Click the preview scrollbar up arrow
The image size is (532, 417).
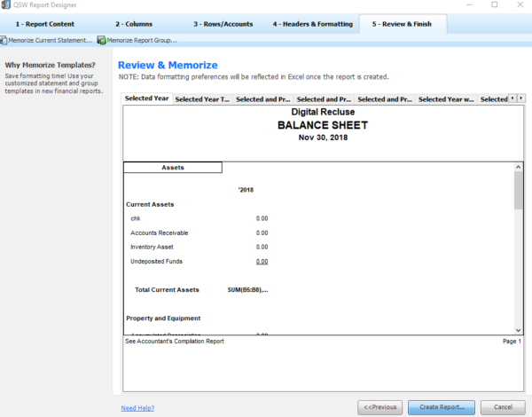[x=518, y=167]
